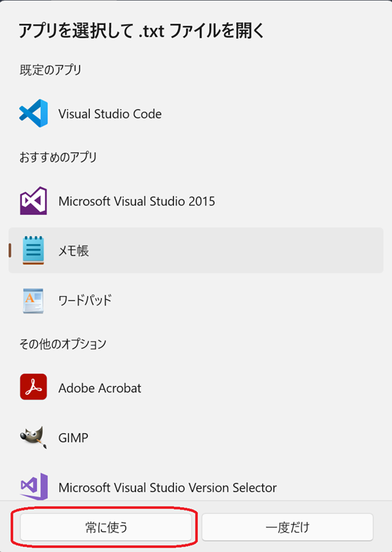This screenshot has width=392, height=552.
Task: Click the Adobe Acrobat icon
Action: point(33,386)
